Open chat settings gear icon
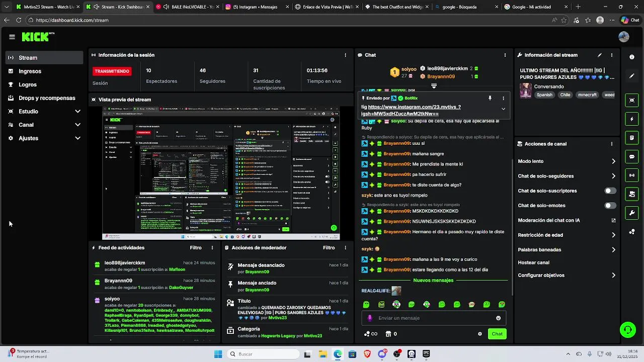644x362 pixels. pyautogui.click(x=480, y=334)
